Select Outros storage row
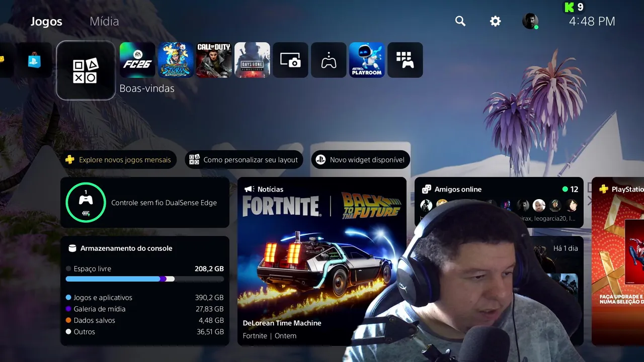The height and width of the screenshot is (362, 644). [x=145, y=332]
